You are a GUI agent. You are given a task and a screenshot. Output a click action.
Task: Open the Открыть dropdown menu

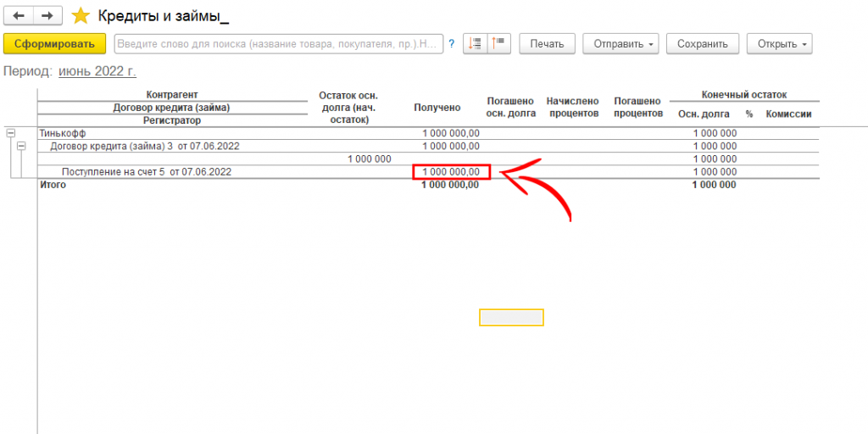coord(779,43)
